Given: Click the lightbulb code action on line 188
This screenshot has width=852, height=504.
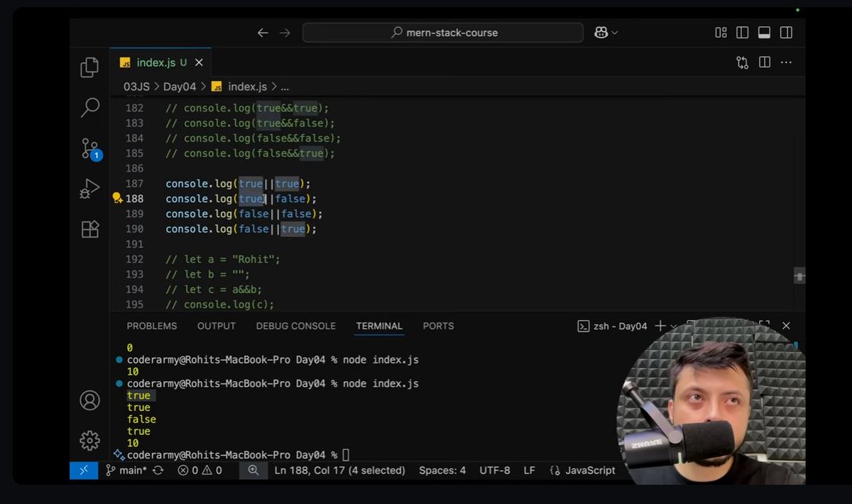Looking at the screenshot, I should click(117, 199).
